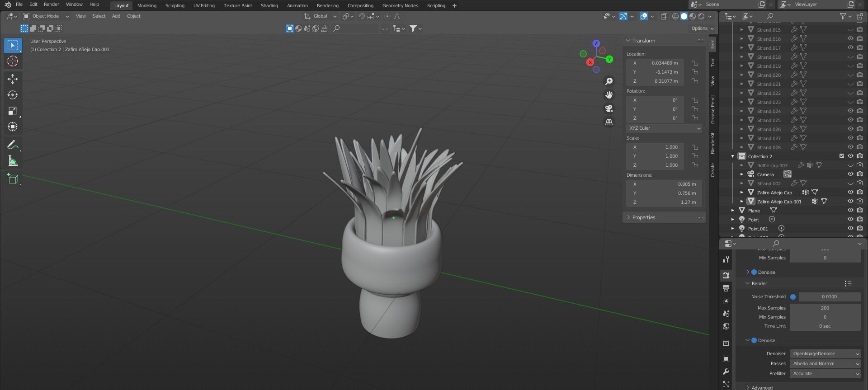Select the Scale tool
The image size is (868, 390).
click(13, 111)
